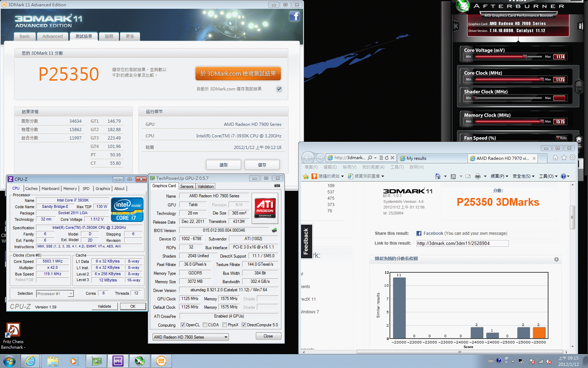The height and width of the screenshot is (368, 588).
Task: Switch to 3DMark 11 orange taskbar icon
Action: point(161,361)
